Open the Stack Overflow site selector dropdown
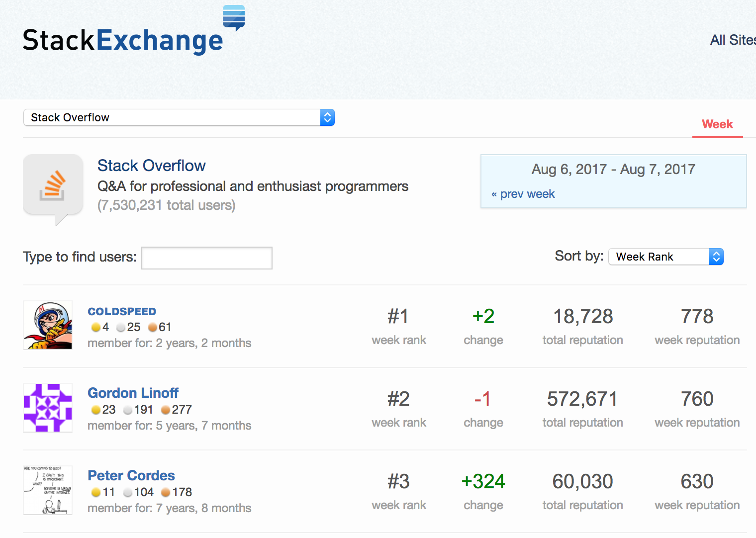 179,118
